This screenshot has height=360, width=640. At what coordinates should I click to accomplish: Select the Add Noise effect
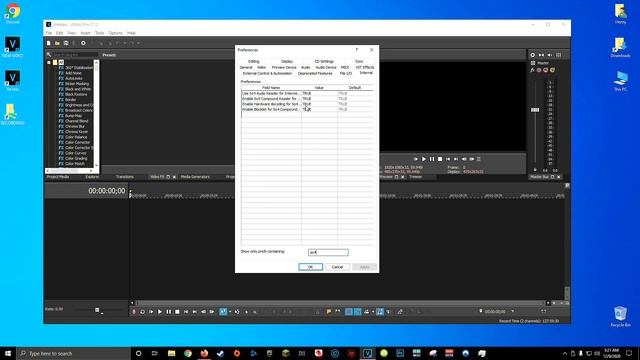pos(73,73)
